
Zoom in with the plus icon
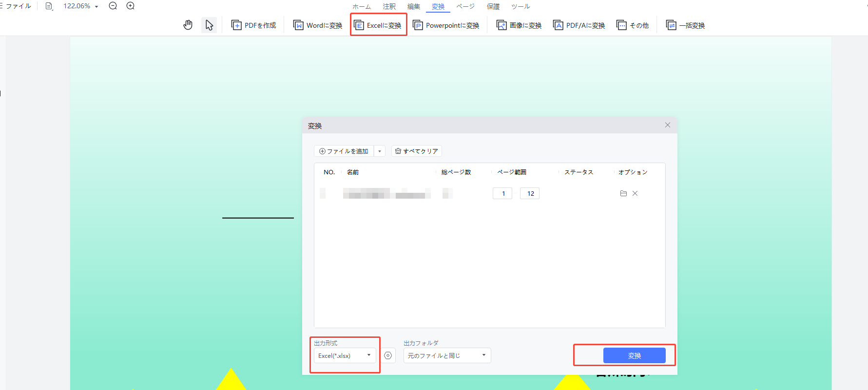(130, 6)
